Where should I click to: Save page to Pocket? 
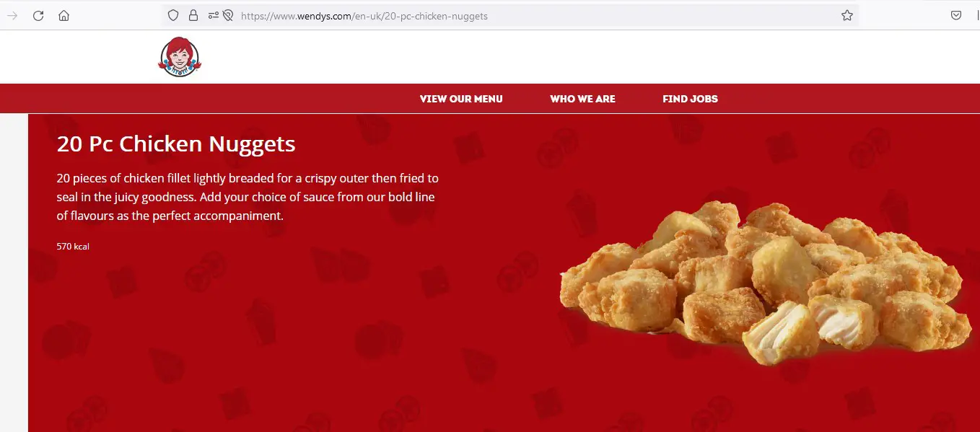tap(955, 15)
